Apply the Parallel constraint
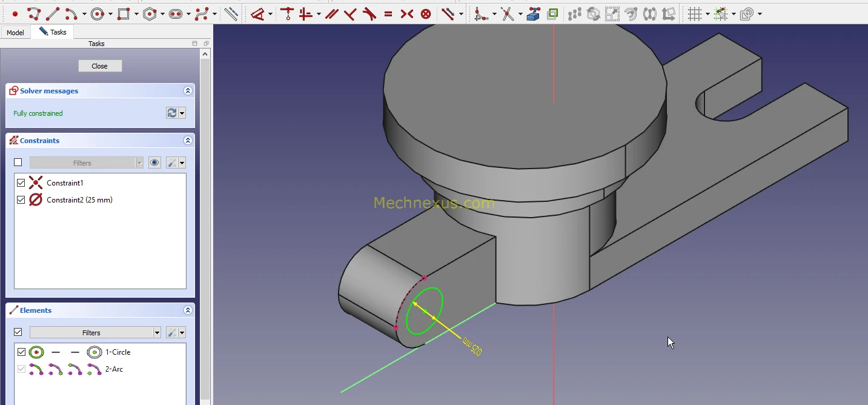868x405 pixels. (x=331, y=13)
